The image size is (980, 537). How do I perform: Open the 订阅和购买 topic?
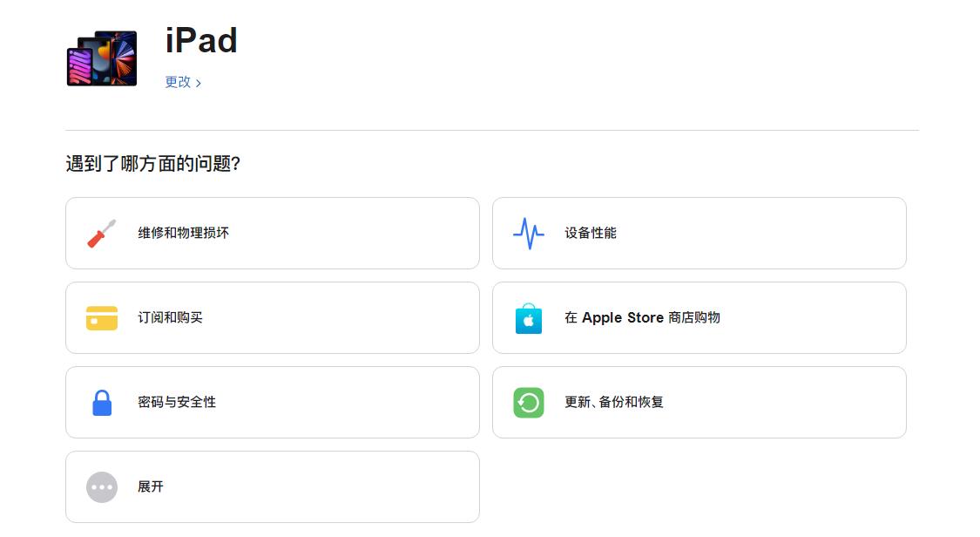[272, 317]
